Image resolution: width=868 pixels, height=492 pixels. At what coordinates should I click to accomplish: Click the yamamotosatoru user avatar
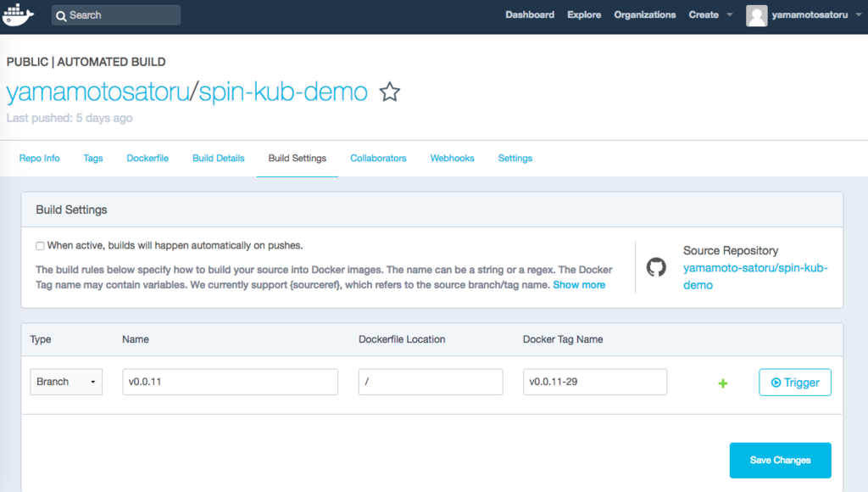756,15
